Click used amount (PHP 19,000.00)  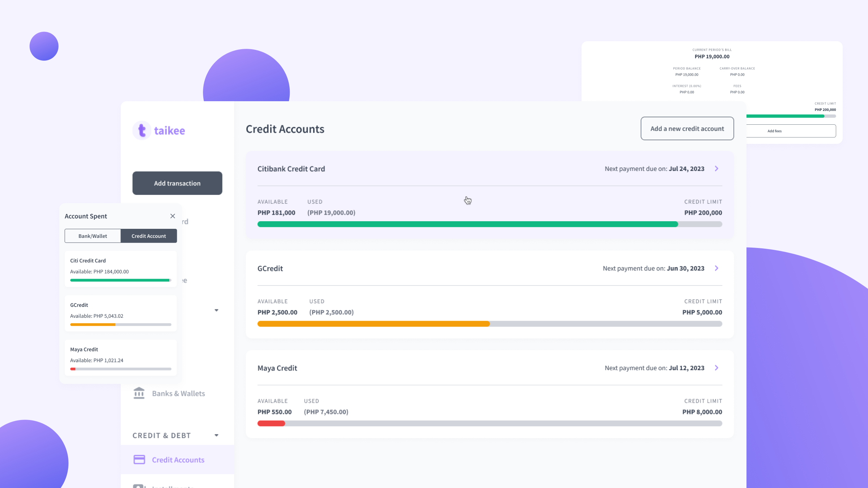(x=331, y=213)
